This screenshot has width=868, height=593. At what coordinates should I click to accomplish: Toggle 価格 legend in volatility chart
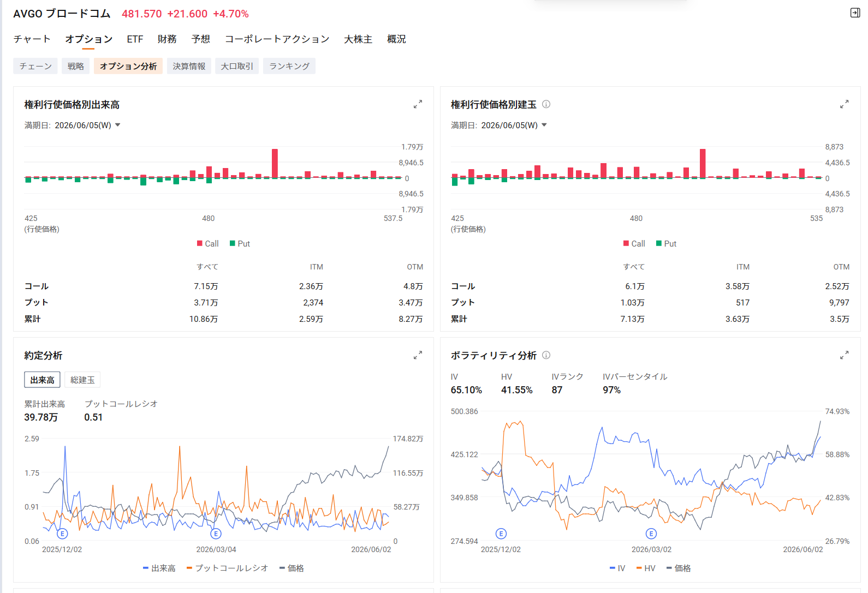tap(679, 568)
